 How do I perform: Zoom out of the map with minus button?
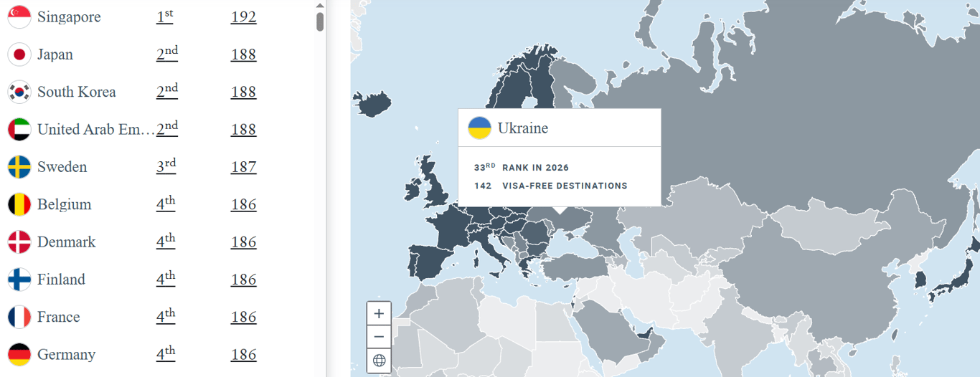click(x=379, y=337)
